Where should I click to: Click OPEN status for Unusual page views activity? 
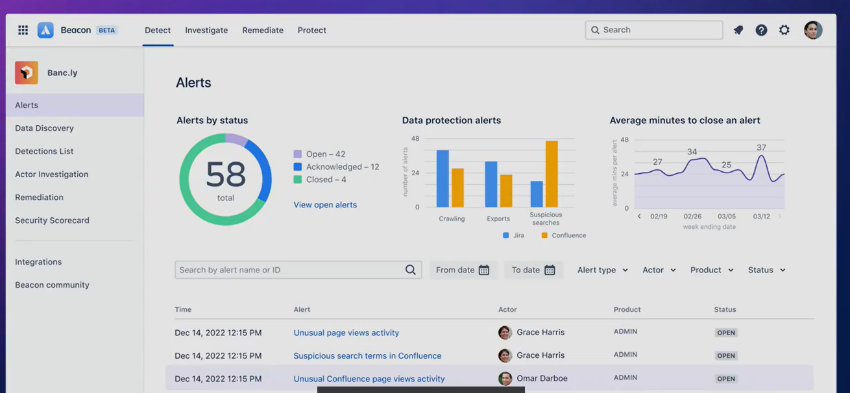726,333
